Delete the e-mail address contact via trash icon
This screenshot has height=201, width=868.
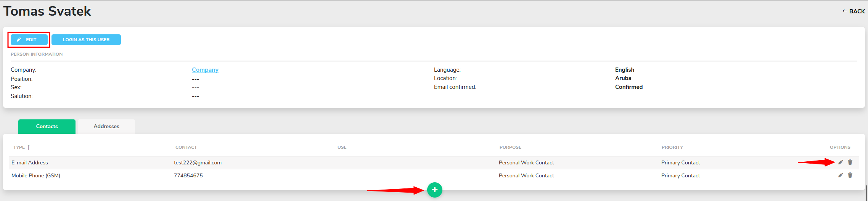pos(850,162)
